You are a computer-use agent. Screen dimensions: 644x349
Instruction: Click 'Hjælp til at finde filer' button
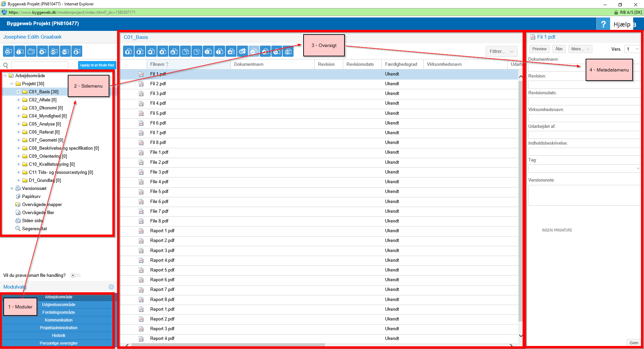[x=97, y=65]
